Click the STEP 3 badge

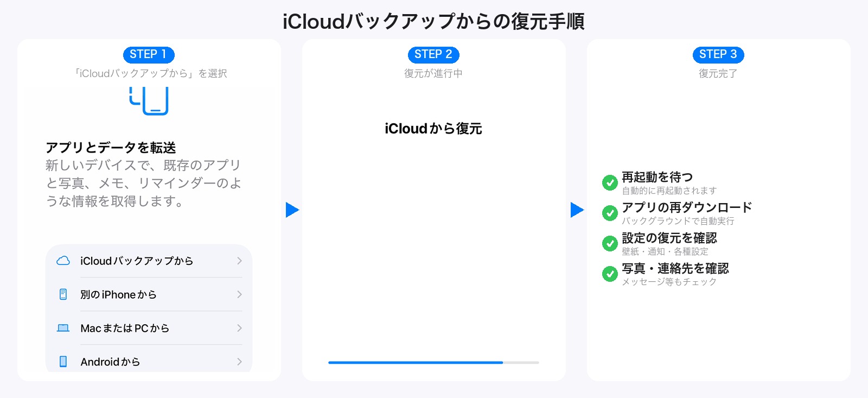[718, 54]
